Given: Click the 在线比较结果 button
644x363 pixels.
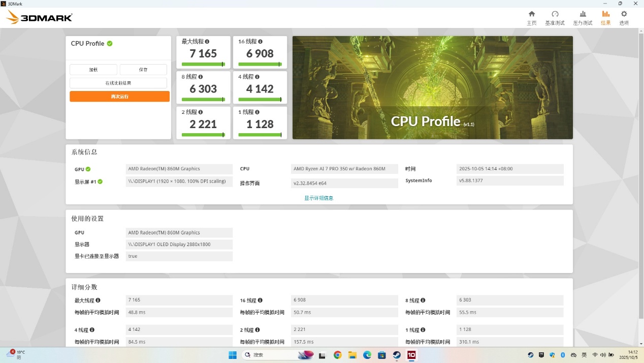Looking at the screenshot, I should (x=119, y=82).
